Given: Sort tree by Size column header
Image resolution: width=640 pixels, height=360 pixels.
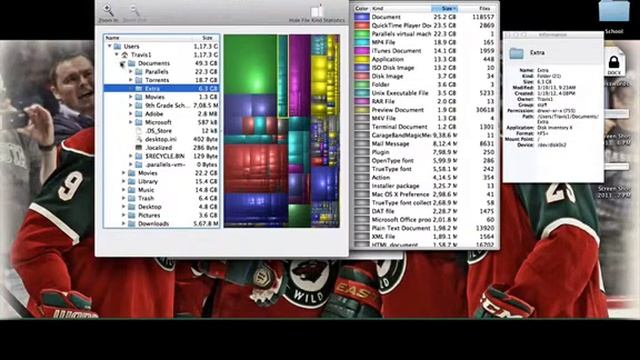Looking at the screenshot, I should pos(206,38).
